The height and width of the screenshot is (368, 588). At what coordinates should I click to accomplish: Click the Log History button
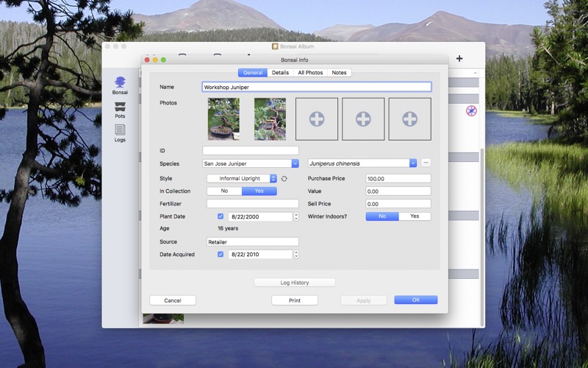click(x=295, y=283)
